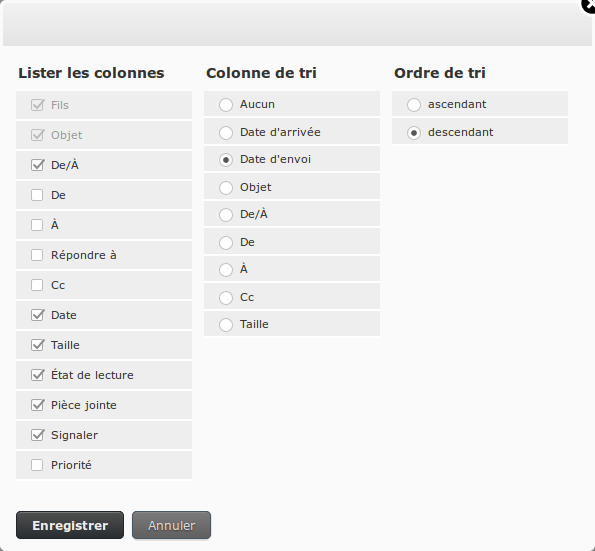The width and height of the screenshot is (595, 551).
Task: Click the Enregistrer button
Action: [x=70, y=525]
